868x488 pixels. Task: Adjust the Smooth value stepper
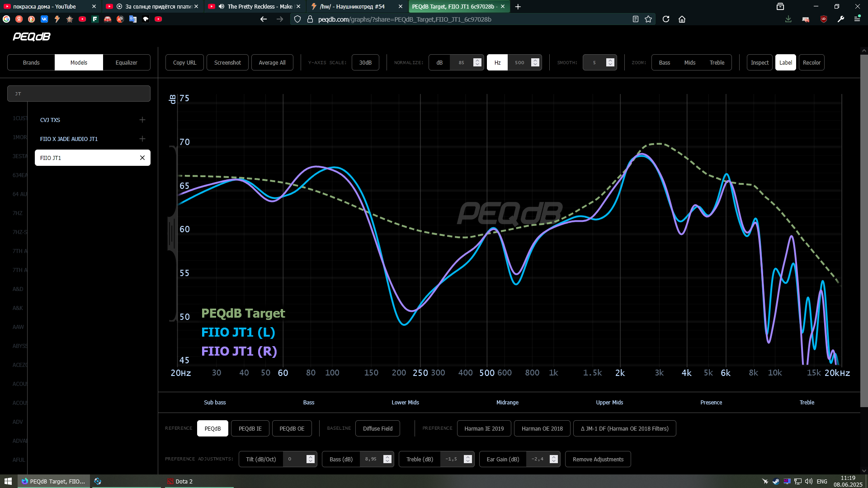610,62
